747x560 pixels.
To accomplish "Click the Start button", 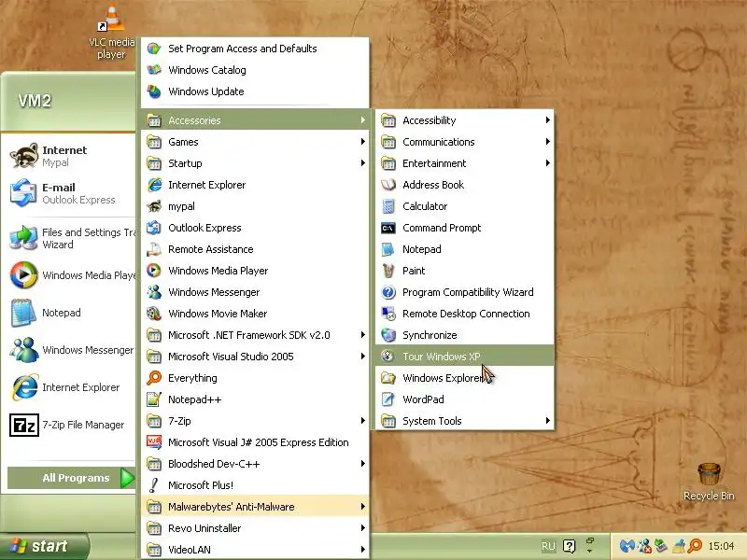I will (x=44, y=546).
